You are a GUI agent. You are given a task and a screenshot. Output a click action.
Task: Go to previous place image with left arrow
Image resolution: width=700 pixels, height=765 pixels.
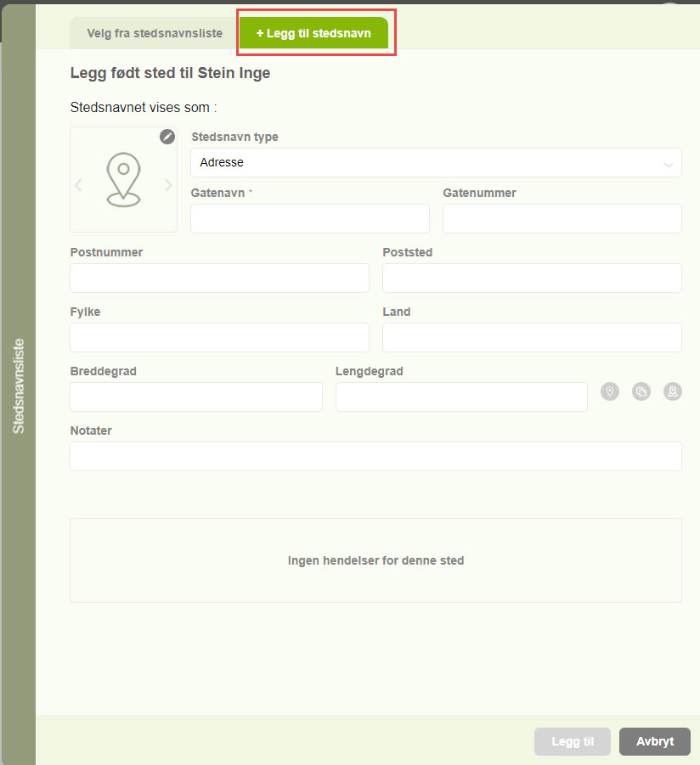[79, 185]
